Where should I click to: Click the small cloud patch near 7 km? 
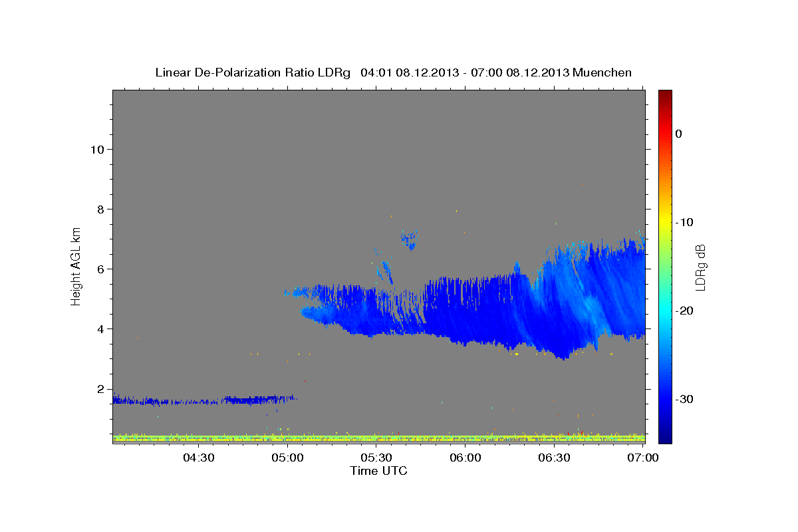pos(410,239)
